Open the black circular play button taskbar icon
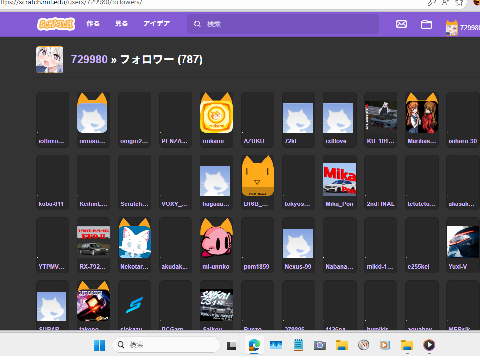Image resolution: width=480 pixels, height=360 pixels. (429, 345)
